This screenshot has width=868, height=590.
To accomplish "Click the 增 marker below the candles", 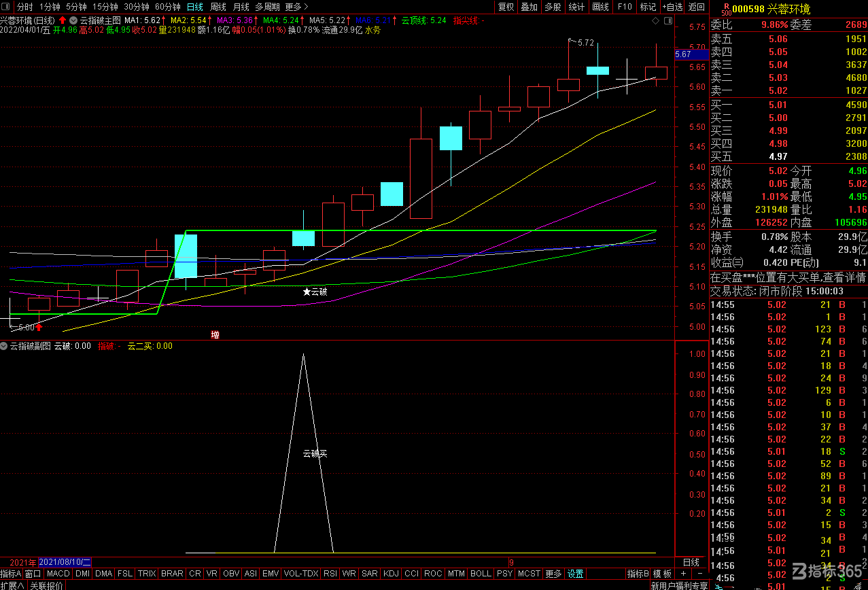I will point(215,335).
